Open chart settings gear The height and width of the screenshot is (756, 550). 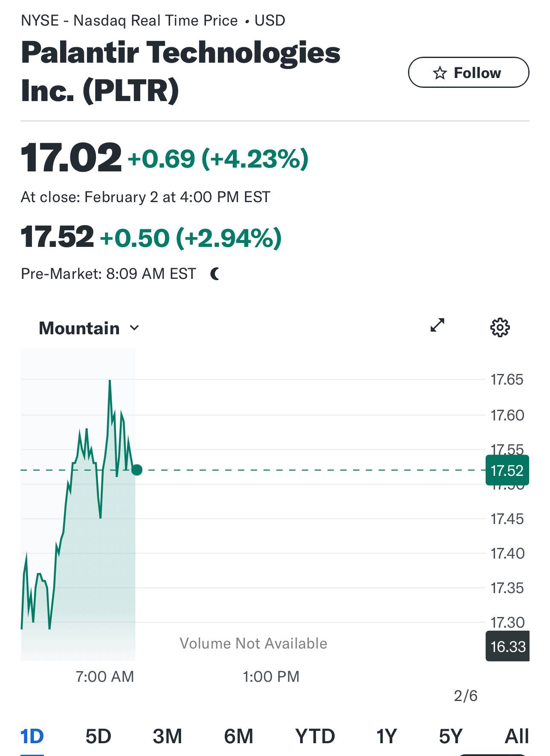(500, 327)
